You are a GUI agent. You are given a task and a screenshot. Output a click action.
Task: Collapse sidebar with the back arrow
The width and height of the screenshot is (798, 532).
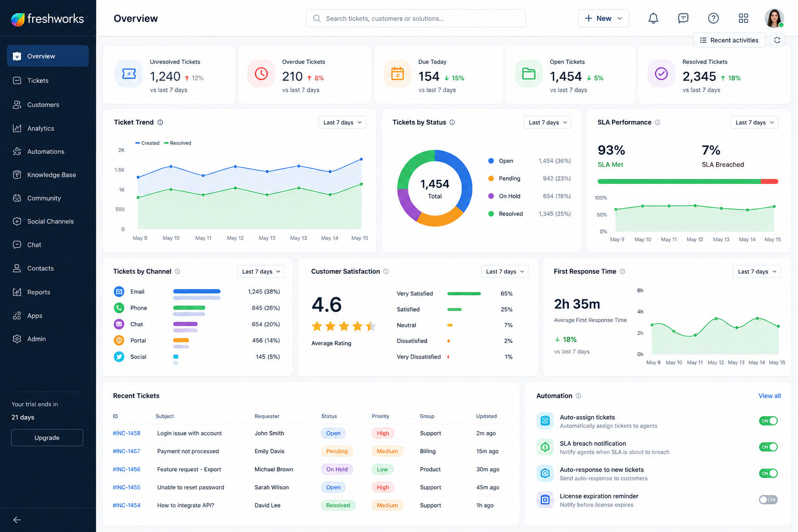point(17,520)
